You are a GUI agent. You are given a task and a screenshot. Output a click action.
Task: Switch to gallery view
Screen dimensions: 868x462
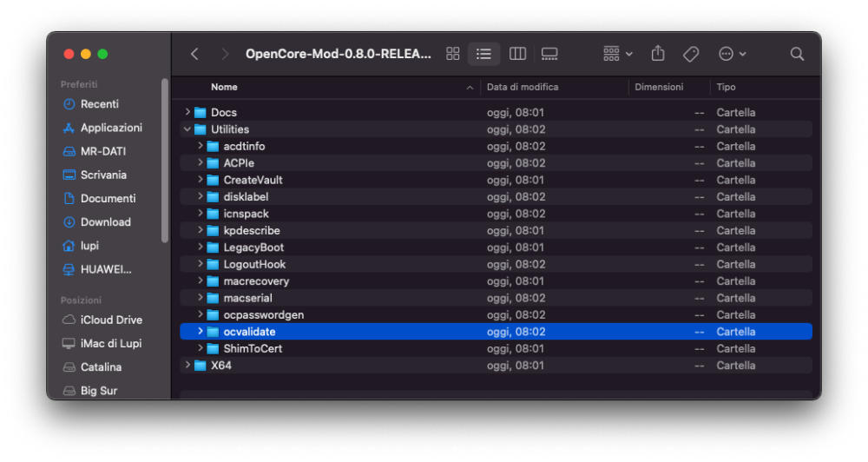pos(549,54)
